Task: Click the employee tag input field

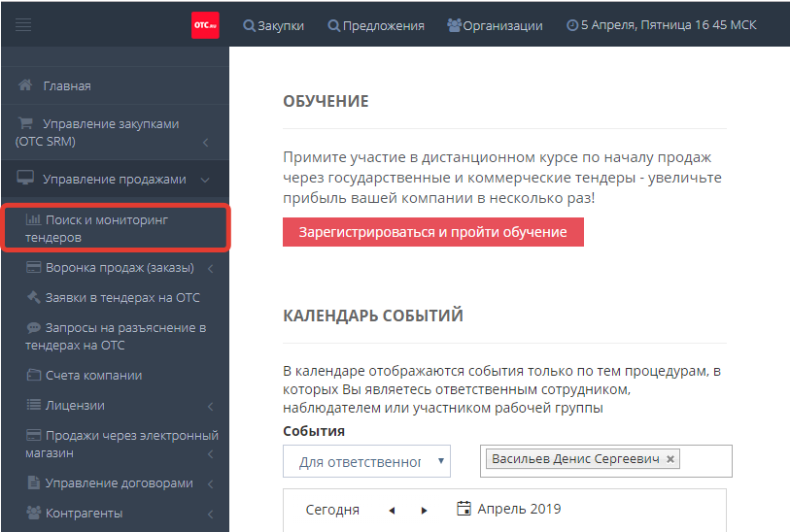Action: pos(704,460)
